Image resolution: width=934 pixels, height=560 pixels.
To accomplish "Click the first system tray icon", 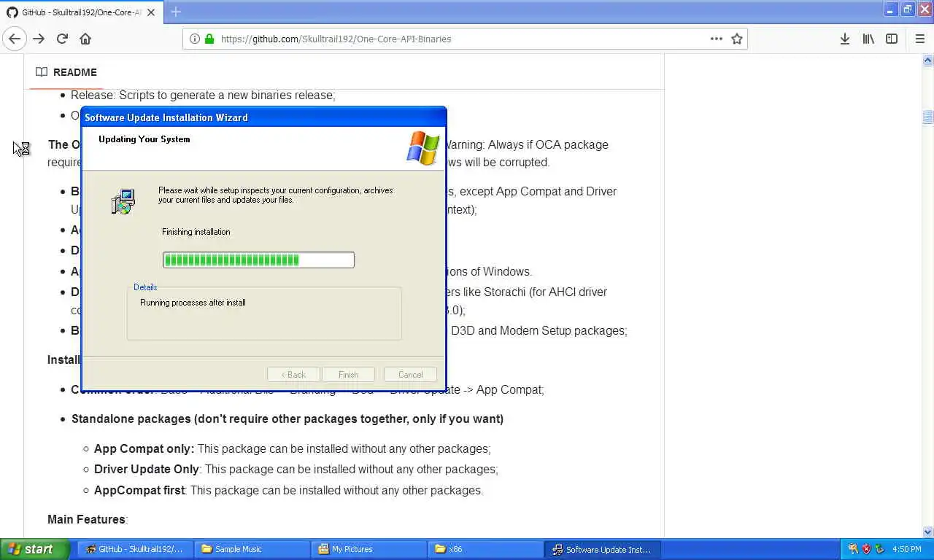I will point(853,549).
